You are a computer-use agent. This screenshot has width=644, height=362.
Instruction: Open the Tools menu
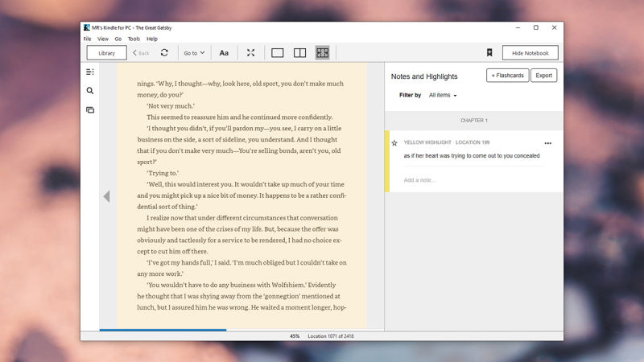(x=134, y=39)
